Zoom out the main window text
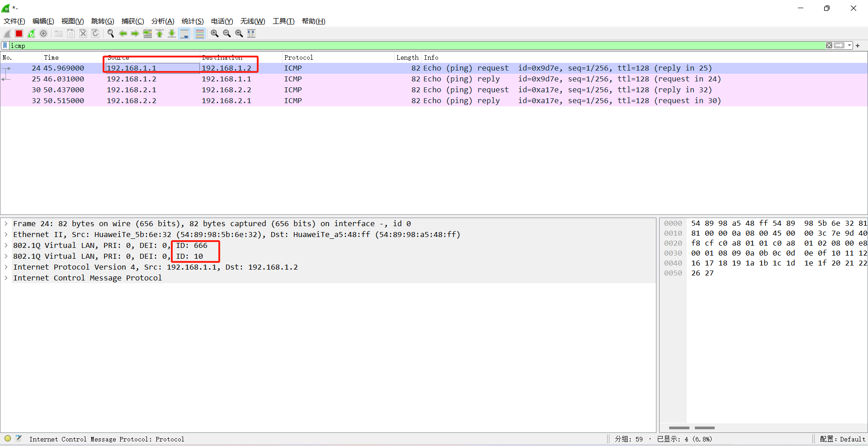868x446 pixels. click(x=227, y=33)
